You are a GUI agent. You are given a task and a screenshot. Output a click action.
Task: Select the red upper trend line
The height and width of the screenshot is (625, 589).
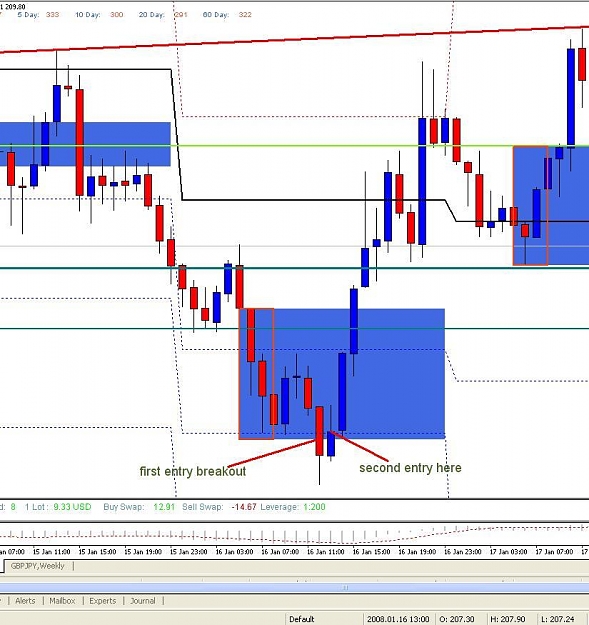[x=294, y=39]
